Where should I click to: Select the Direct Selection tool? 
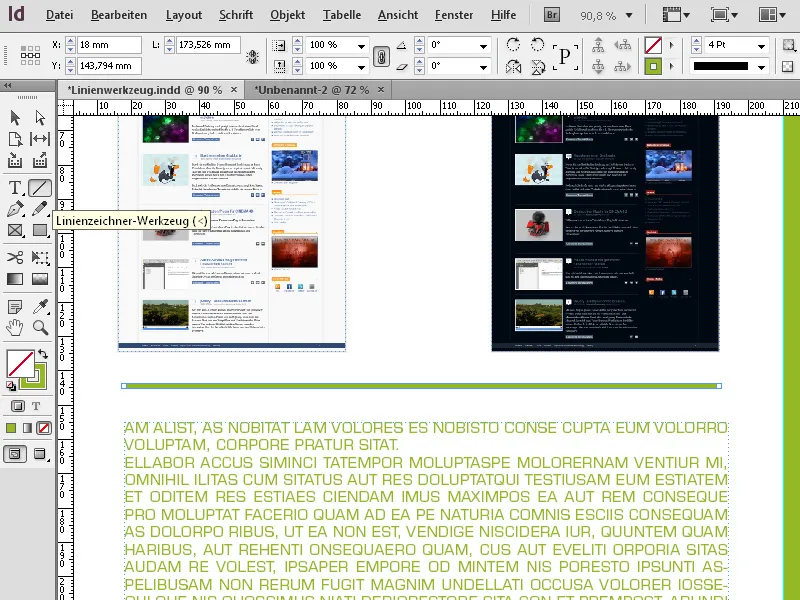point(40,118)
